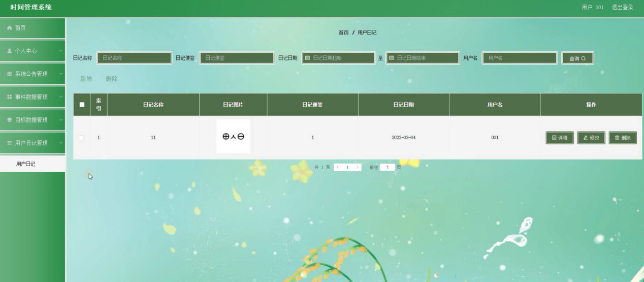Open the 首页 sidebar menu item
The height and width of the screenshot is (282, 644).
(x=33, y=28)
